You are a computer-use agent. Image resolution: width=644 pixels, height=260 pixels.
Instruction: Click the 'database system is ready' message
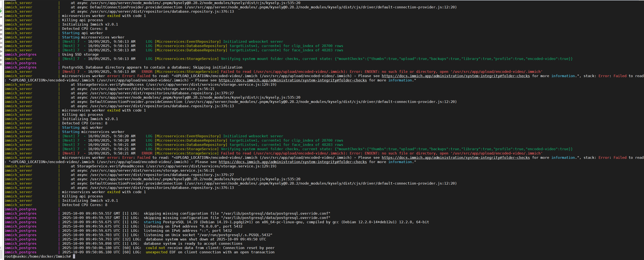pyautogui.click(x=193, y=243)
